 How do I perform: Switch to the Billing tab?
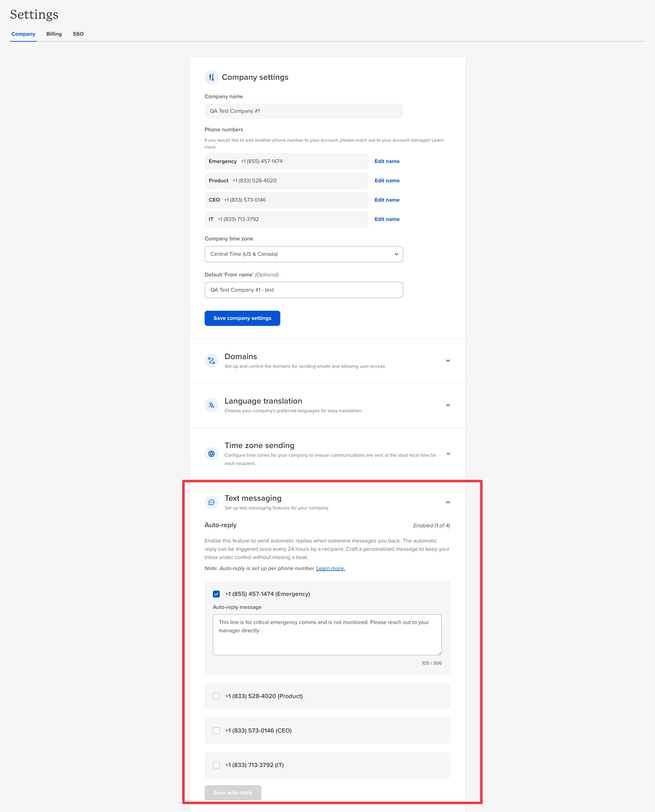pyautogui.click(x=54, y=34)
